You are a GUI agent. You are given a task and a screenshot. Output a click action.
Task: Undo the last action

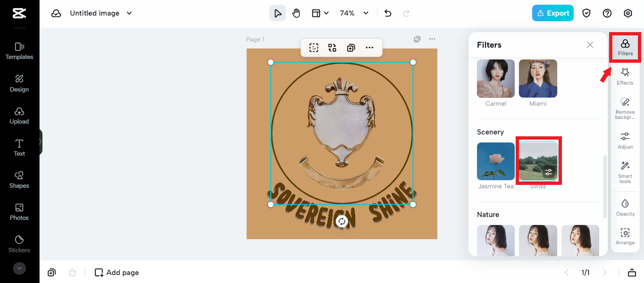click(x=387, y=13)
